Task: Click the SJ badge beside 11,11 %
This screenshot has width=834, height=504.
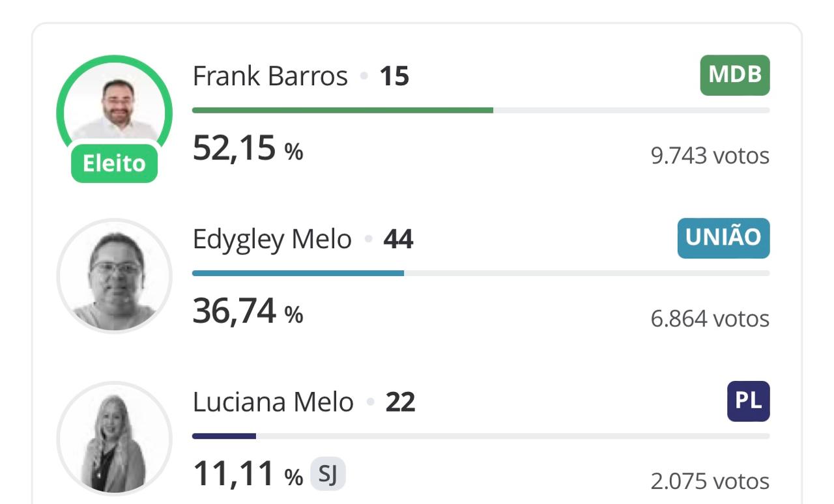Action: [x=328, y=475]
